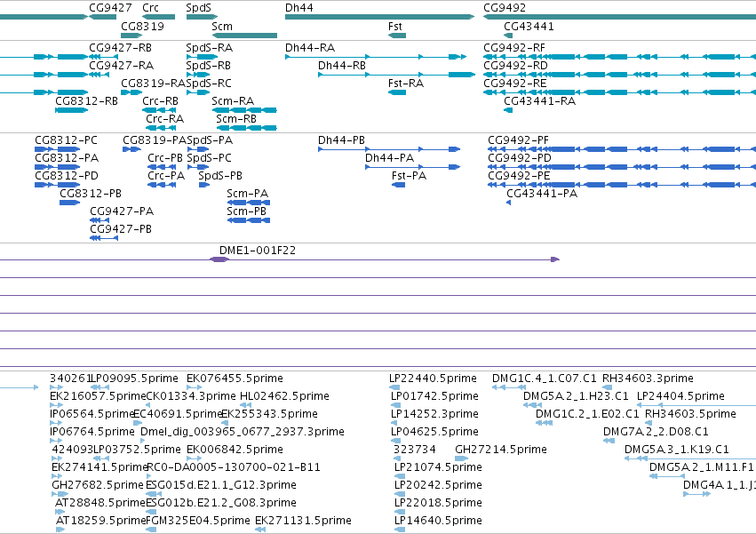The height and width of the screenshot is (534, 756).
Task: Select EST GH27214.5prime
Action: (x=461, y=458)
